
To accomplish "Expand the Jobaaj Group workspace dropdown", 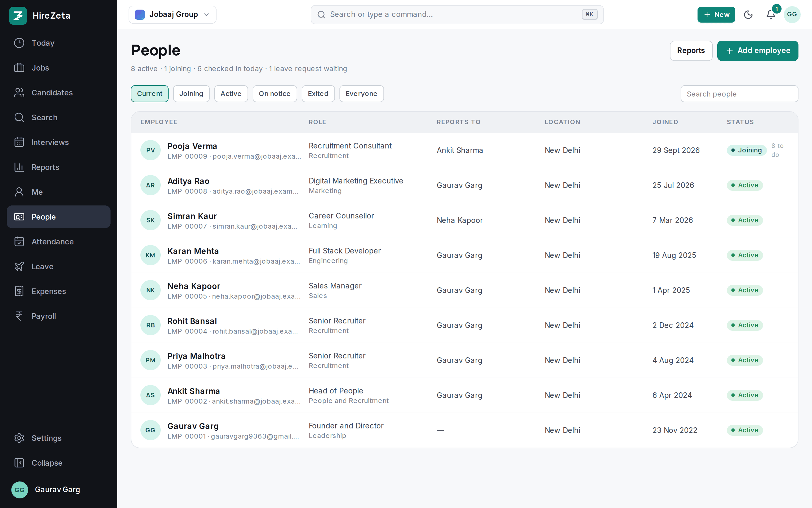I will [x=173, y=14].
